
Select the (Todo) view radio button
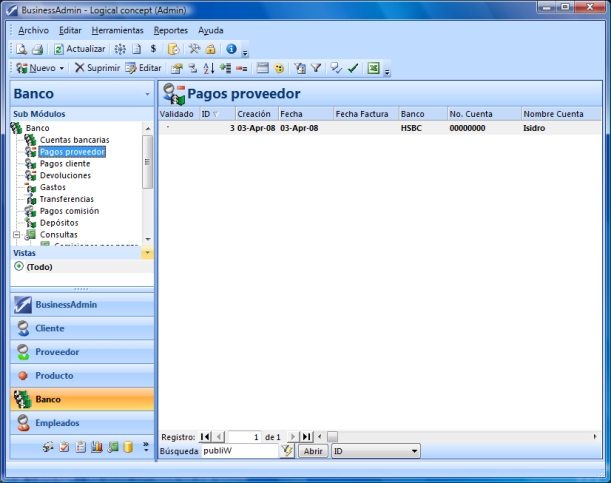[x=19, y=267]
